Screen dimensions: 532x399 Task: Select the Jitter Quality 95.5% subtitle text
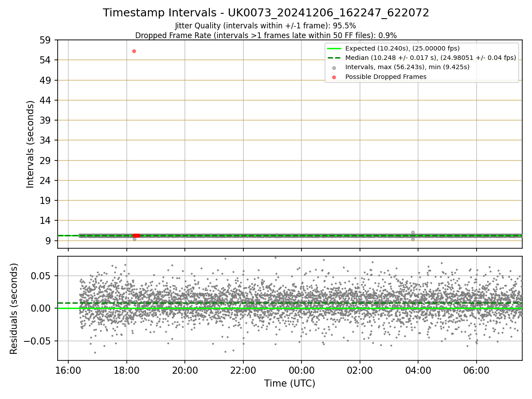pos(266,26)
